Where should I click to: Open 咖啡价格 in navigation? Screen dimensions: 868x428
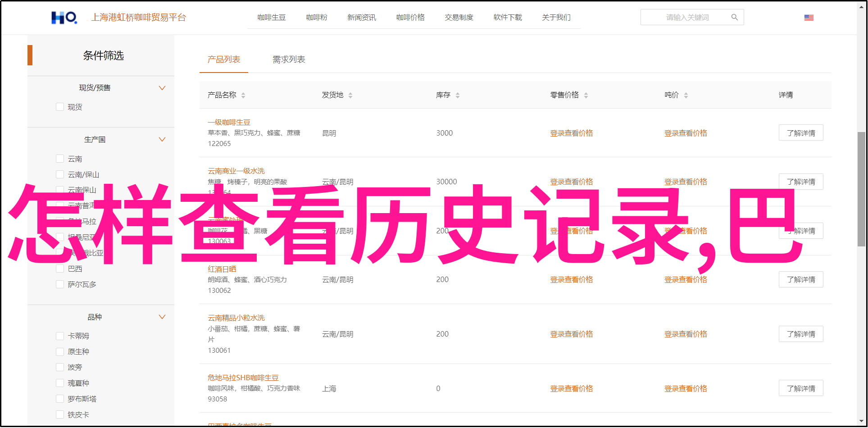410,17
